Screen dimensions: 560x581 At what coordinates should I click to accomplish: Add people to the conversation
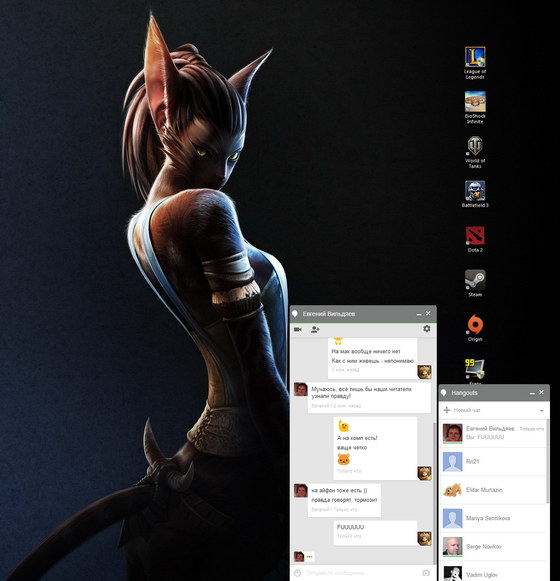pyautogui.click(x=315, y=329)
